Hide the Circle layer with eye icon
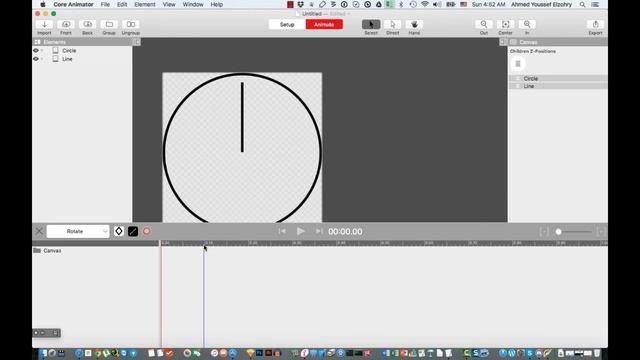Viewport: 640px width, 360px height. tap(36, 50)
